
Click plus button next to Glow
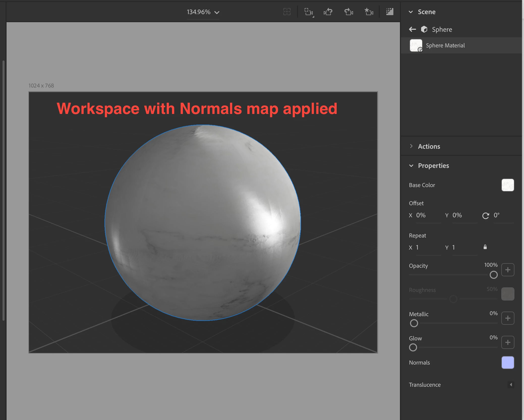pyautogui.click(x=508, y=342)
